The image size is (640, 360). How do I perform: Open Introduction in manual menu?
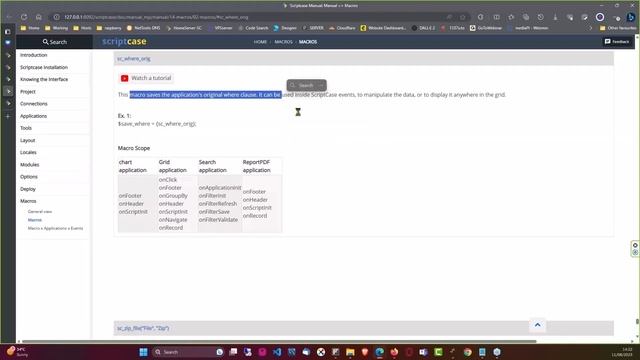click(x=33, y=55)
